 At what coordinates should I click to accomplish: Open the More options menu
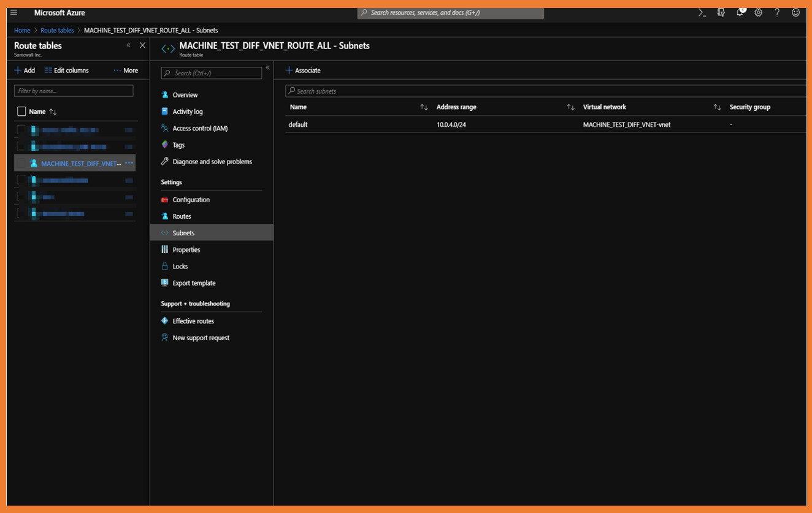tap(126, 70)
